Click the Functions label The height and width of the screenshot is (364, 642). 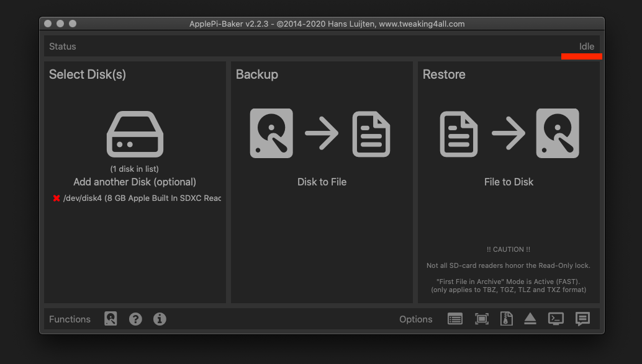click(70, 319)
